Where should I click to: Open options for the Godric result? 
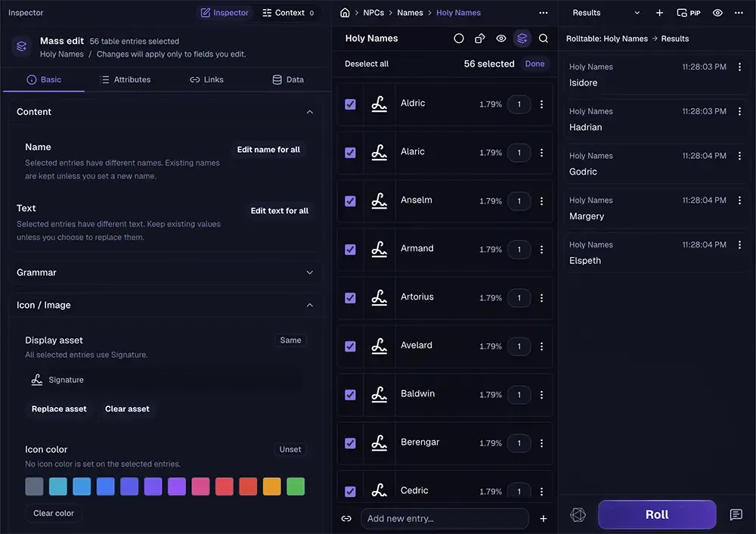tap(739, 156)
